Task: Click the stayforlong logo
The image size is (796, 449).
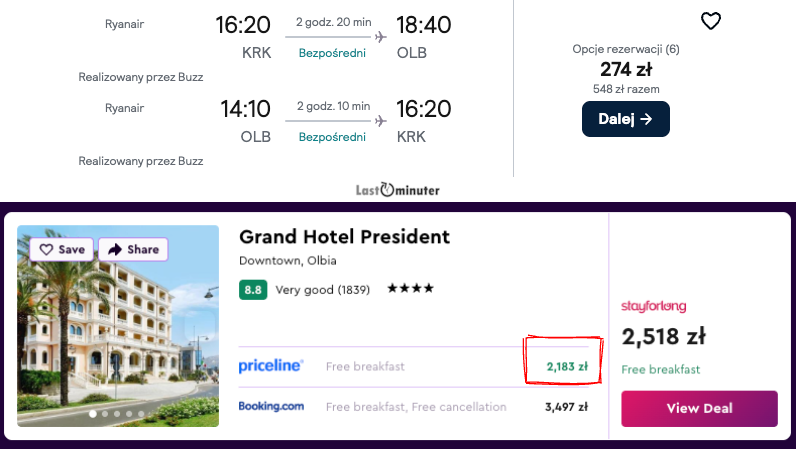Action: coord(653,306)
